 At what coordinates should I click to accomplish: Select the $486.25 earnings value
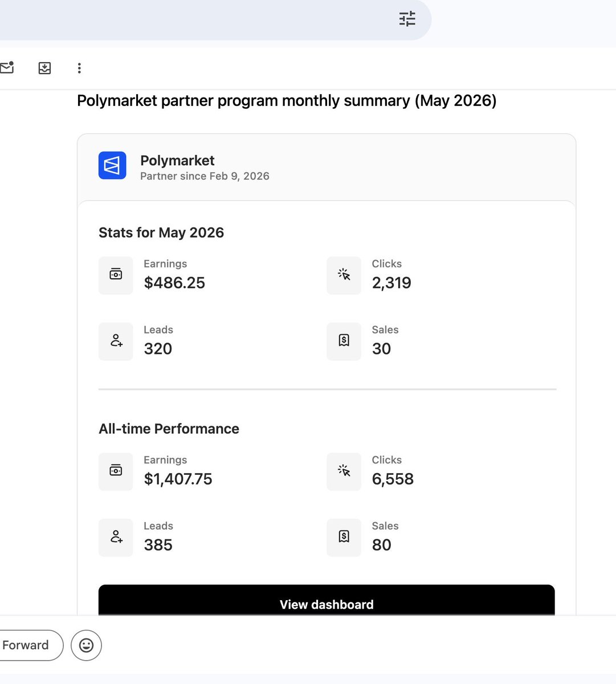174,283
